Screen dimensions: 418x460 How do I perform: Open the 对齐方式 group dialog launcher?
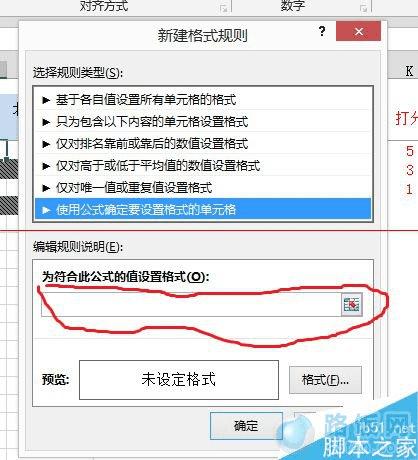224,8
